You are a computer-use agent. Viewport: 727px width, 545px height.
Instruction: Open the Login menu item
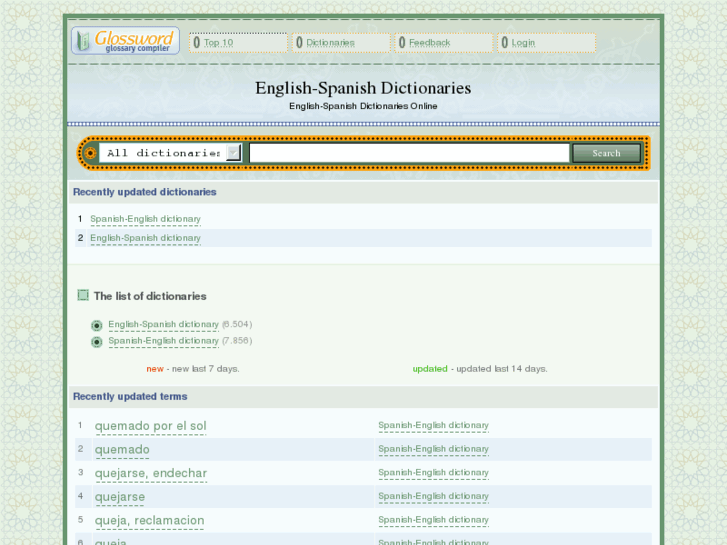point(523,43)
